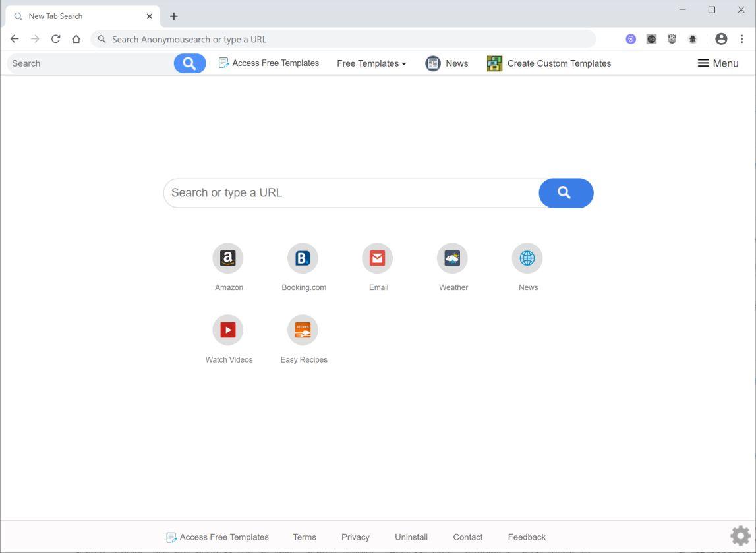
Task: Focus the small toolbar Search field
Action: 91,63
